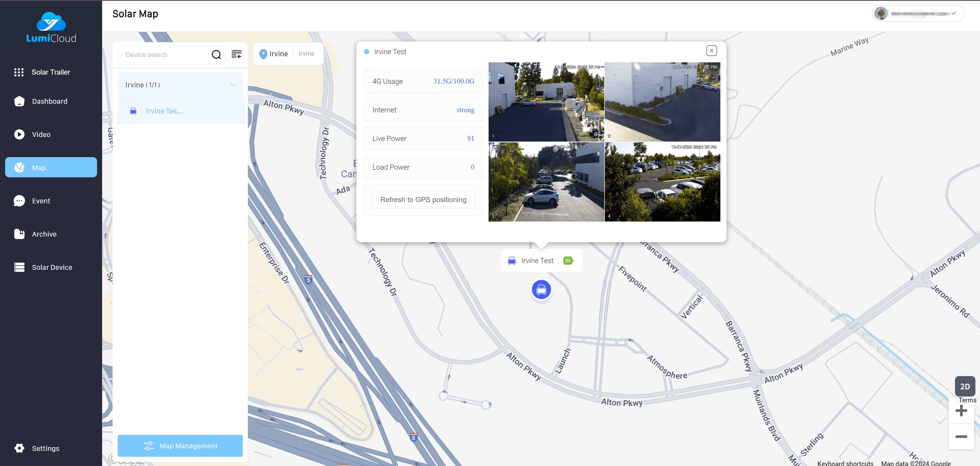Open the Archive section
The width and height of the screenshot is (980, 466).
51,234
